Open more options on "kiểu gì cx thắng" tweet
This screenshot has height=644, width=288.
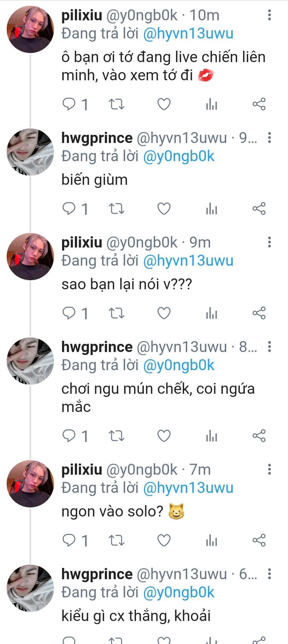click(269, 574)
